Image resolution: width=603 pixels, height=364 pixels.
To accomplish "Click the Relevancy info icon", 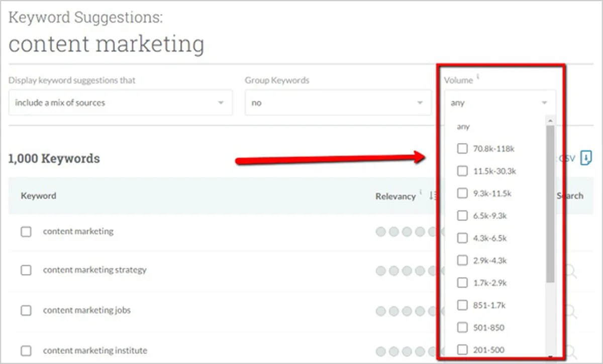I will [422, 193].
